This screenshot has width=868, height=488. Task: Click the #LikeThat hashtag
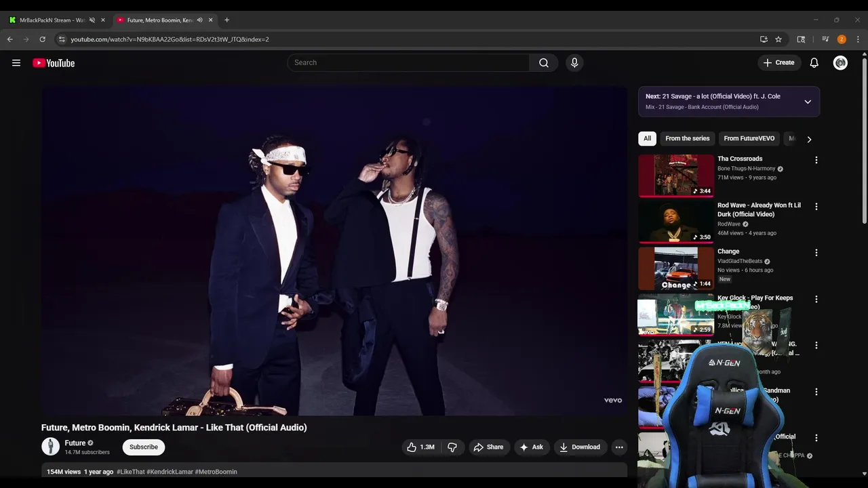click(x=131, y=472)
